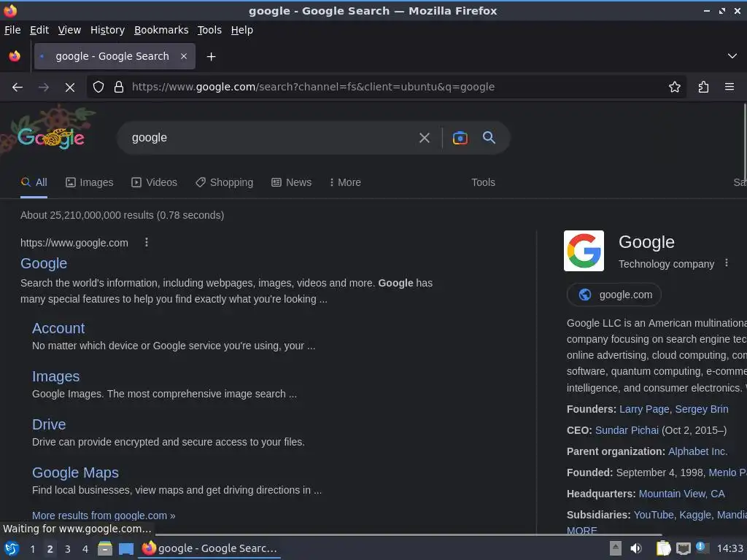Open the Larry Page founder link
747x560 pixels.
click(644, 409)
